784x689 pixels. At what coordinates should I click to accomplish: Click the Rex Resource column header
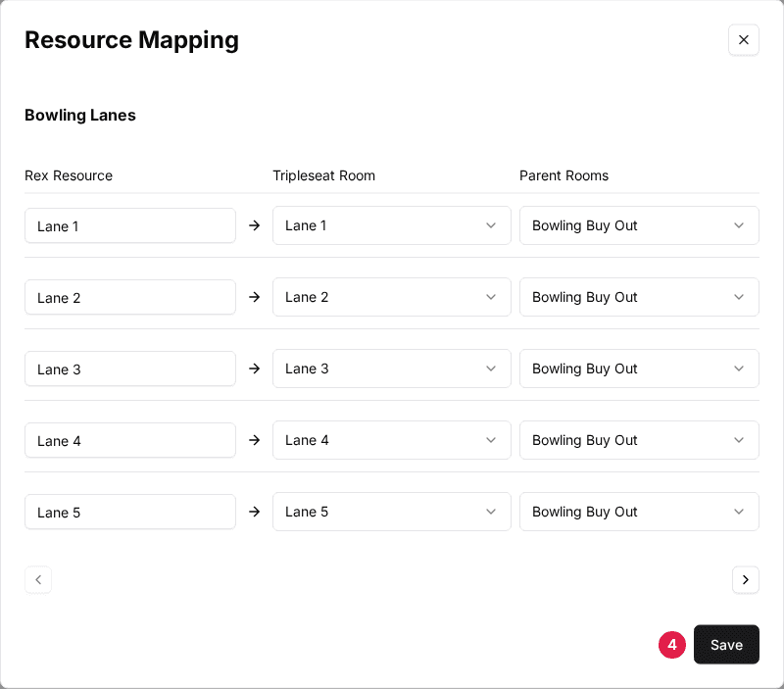tap(69, 175)
